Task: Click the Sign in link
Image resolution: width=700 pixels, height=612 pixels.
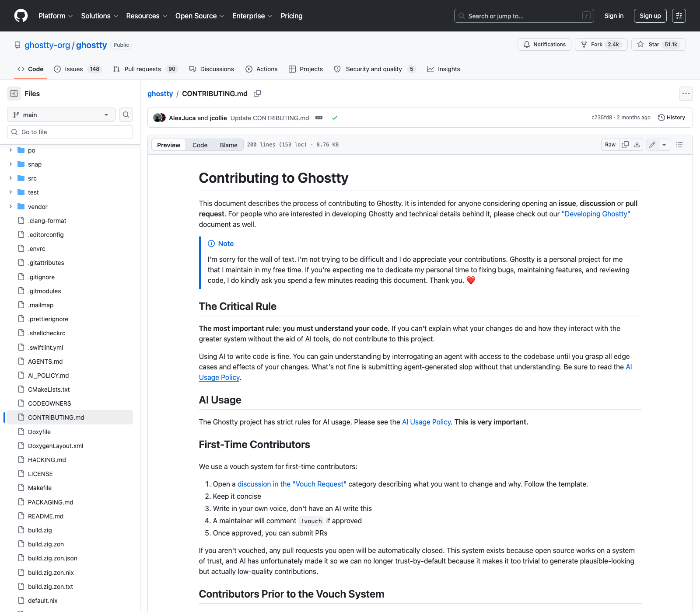Action: coord(614,16)
